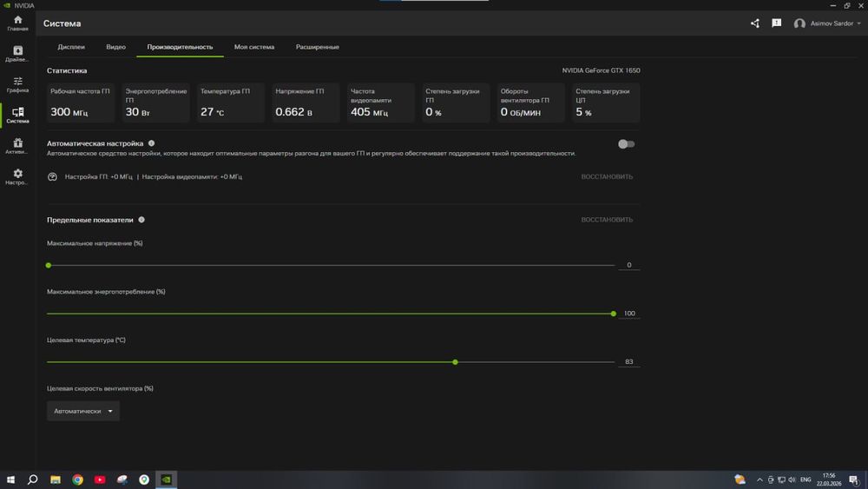
Task: Enable the Автоматическая настройка switch
Action: point(626,144)
